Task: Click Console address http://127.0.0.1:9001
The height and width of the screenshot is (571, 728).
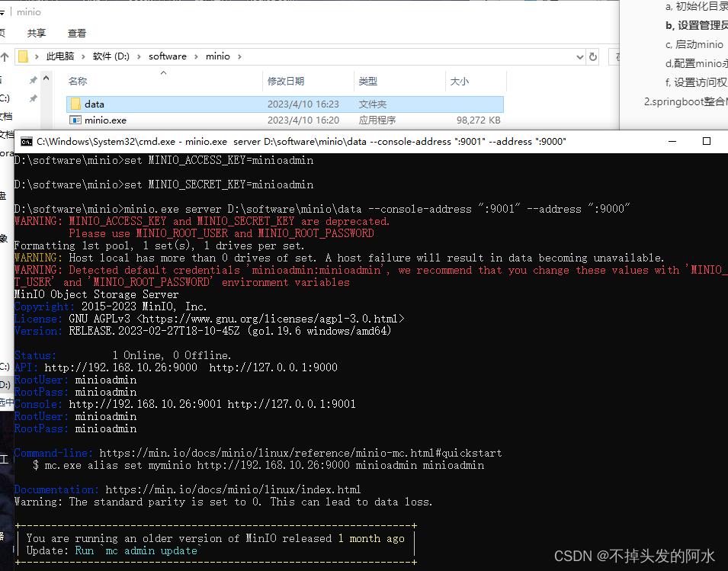Action: (x=291, y=404)
